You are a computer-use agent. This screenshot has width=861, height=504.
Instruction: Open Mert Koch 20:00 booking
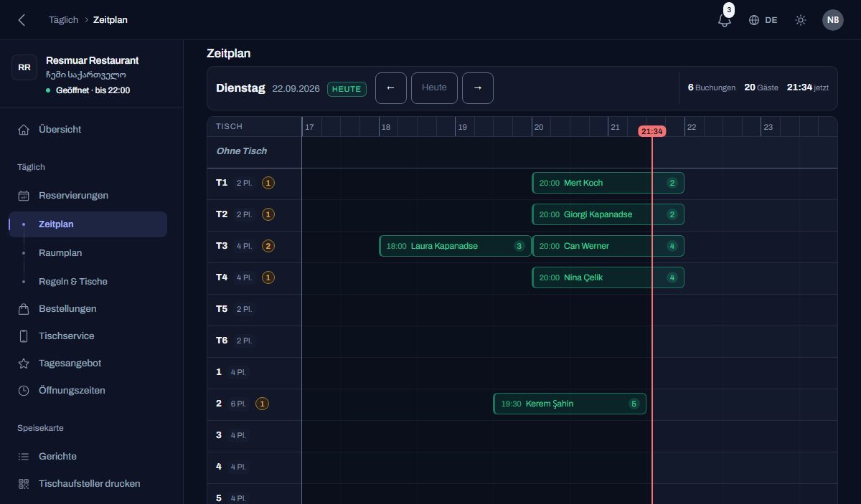point(608,183)
